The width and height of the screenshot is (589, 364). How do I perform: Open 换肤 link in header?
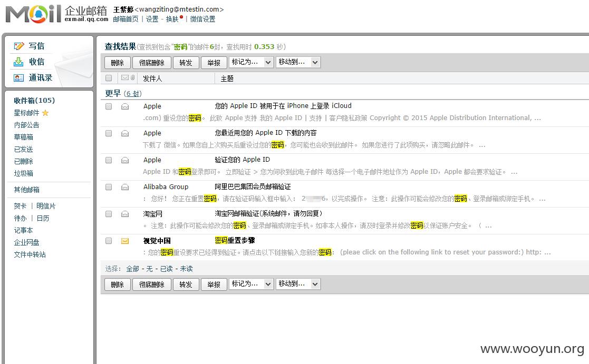coord(172,19)
